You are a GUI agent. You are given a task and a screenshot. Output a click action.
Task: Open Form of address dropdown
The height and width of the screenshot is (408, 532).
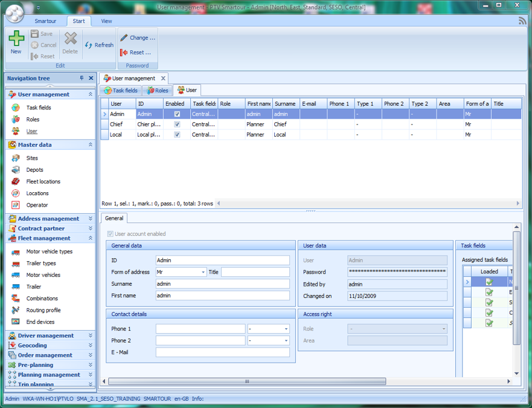pyautogui.click(x=203, y=272)
